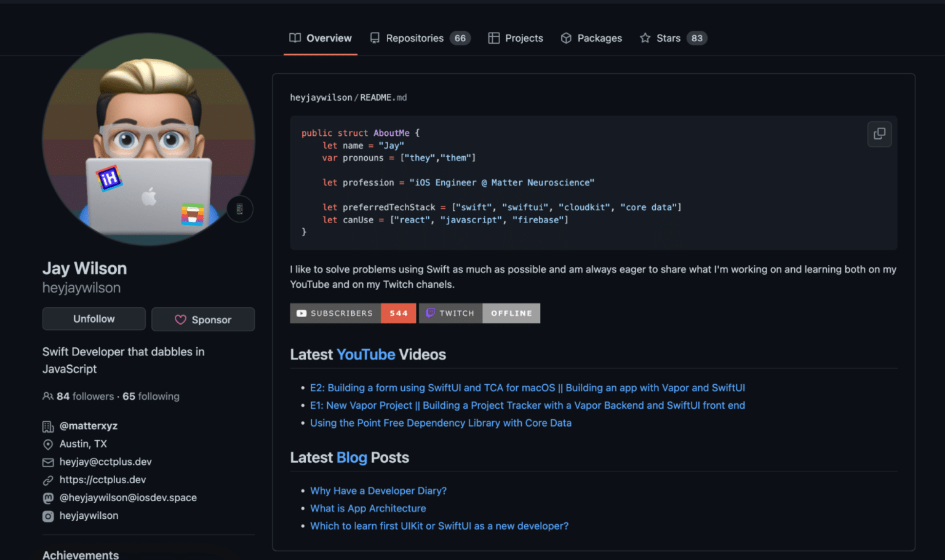Click the star icon beside Stars

click(x=644, y=37)
